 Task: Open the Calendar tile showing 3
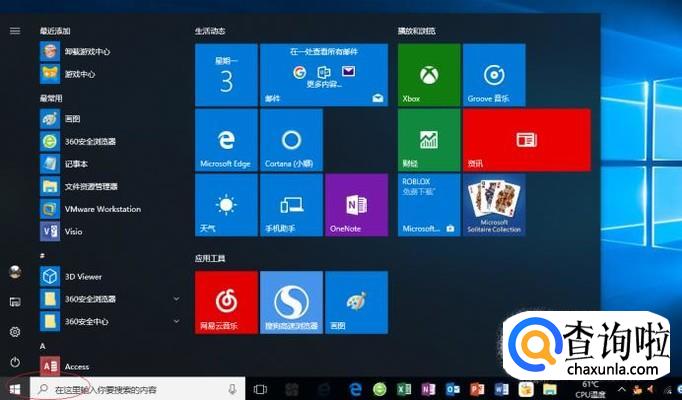coord(226,75)
